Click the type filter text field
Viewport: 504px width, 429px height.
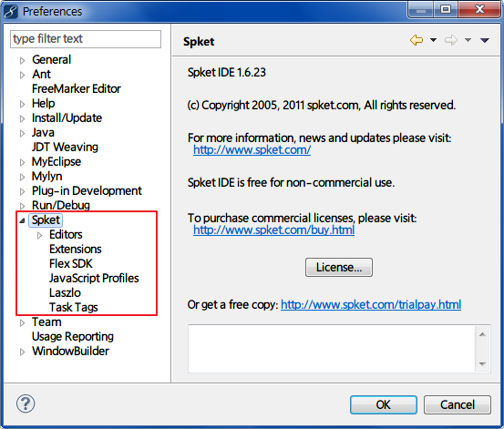tap(86, 39)
